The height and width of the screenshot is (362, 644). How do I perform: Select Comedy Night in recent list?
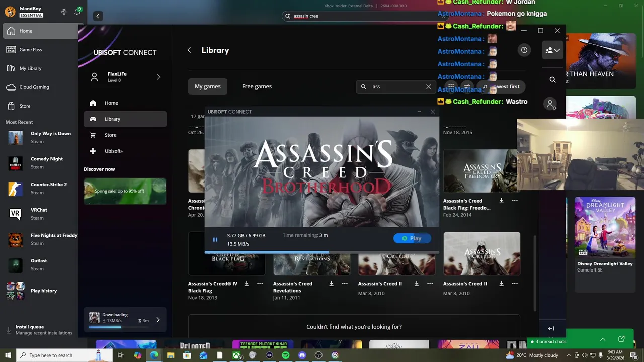click(x=40, y=163)
